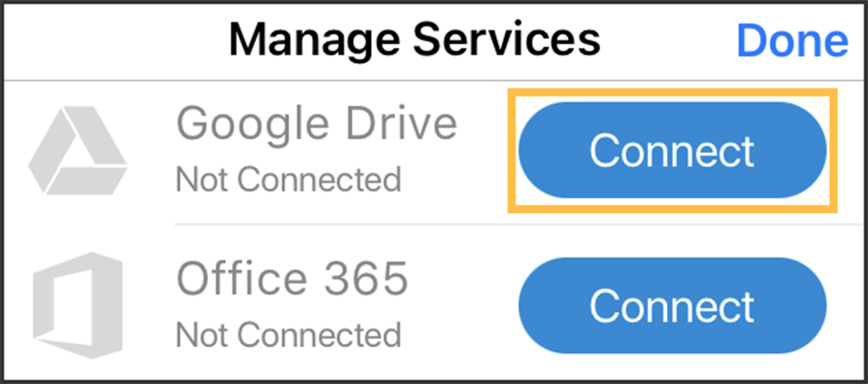
Task: Click the word Drive in Google Drive
Action: coord(401,123)
